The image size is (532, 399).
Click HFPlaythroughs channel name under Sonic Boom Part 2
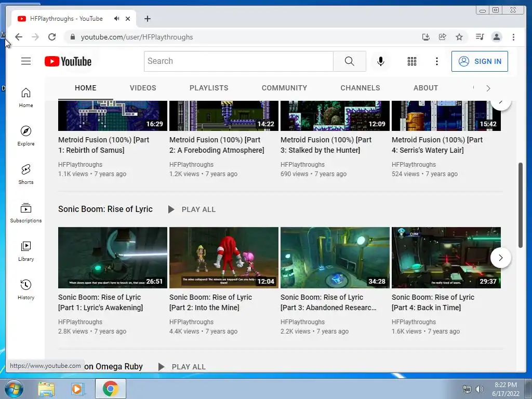pyautogui.click(x=191, y=322)
